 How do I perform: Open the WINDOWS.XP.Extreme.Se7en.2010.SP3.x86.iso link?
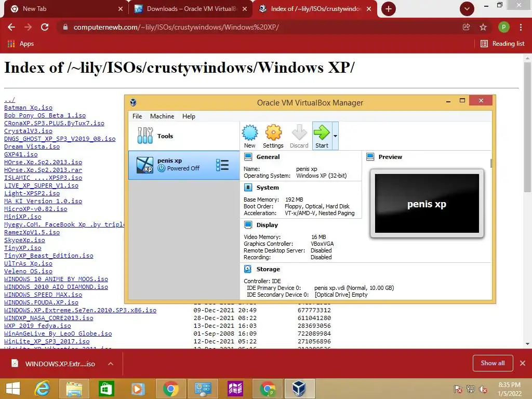coord(80,311)
